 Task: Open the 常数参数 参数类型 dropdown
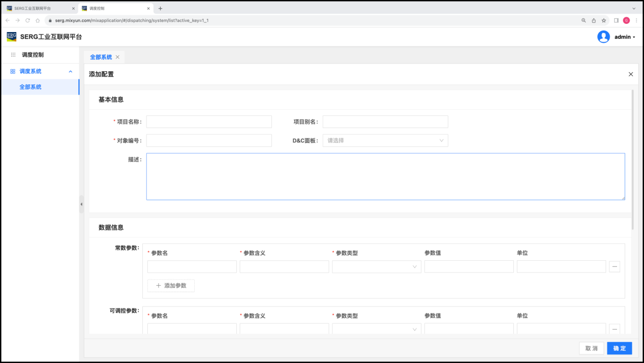click(376, 267)
